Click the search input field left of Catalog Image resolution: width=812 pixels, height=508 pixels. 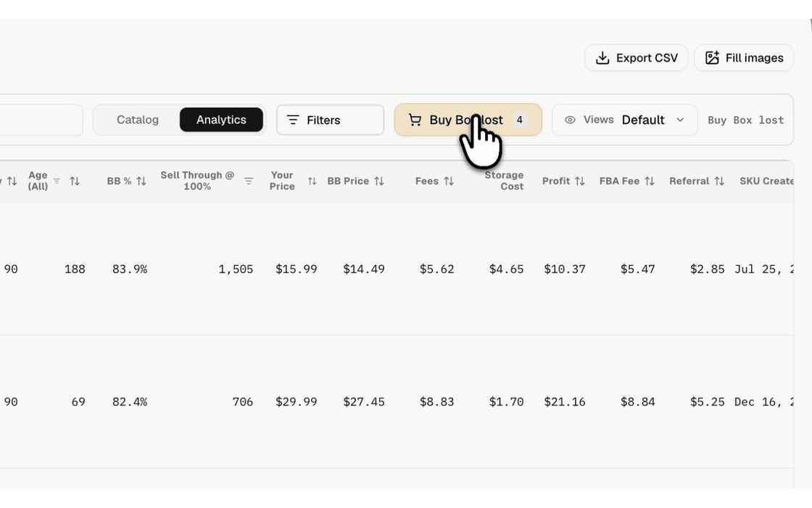tap(41, 120)
